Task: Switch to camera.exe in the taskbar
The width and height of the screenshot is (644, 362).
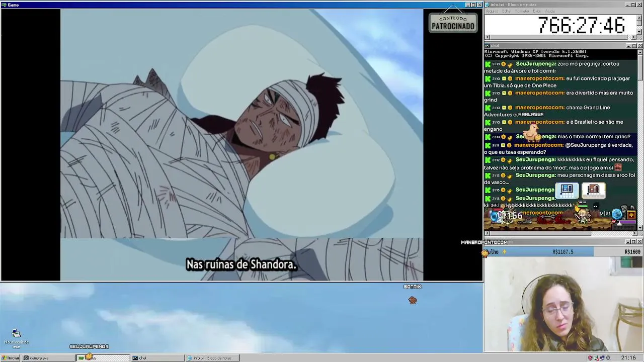Action: pyautogui.click(x=48, y=358)
